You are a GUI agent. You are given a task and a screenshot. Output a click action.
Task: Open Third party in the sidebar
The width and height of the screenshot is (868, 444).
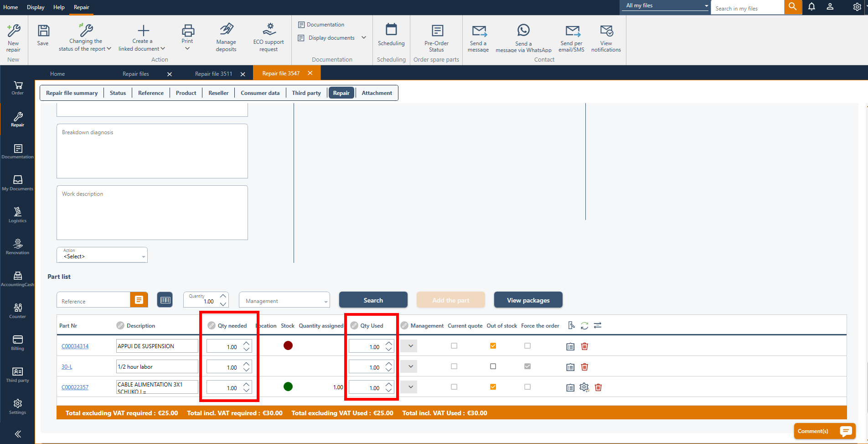coord(18,375)
